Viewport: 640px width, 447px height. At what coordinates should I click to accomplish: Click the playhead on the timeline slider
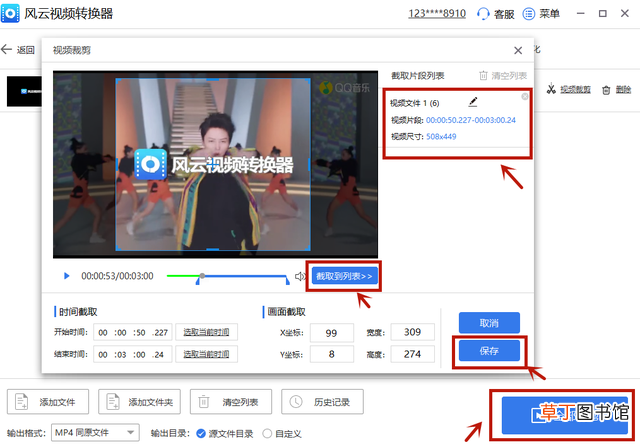click(x=202, y=276)
